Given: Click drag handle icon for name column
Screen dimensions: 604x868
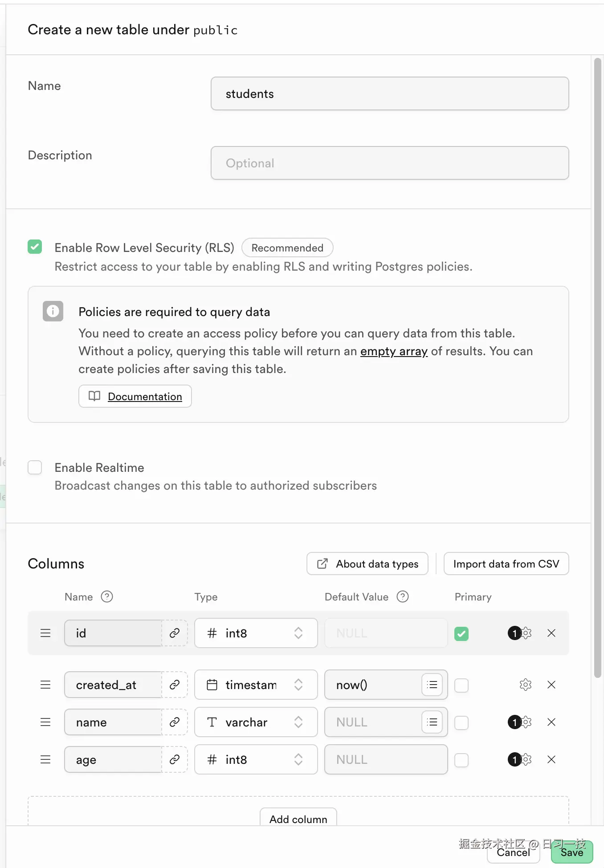Looking at the screenshot, I should (45, 722).
